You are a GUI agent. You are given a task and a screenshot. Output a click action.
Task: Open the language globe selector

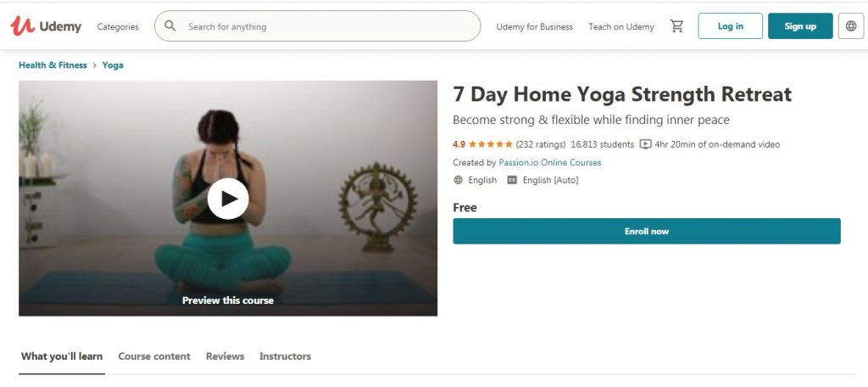(x=851, y=26)
